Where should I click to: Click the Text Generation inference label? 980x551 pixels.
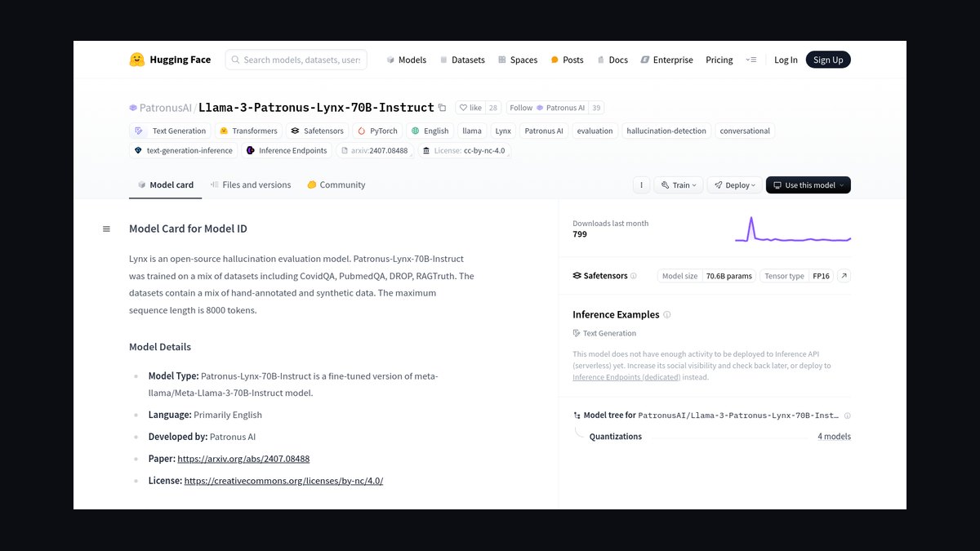(604, 333)
